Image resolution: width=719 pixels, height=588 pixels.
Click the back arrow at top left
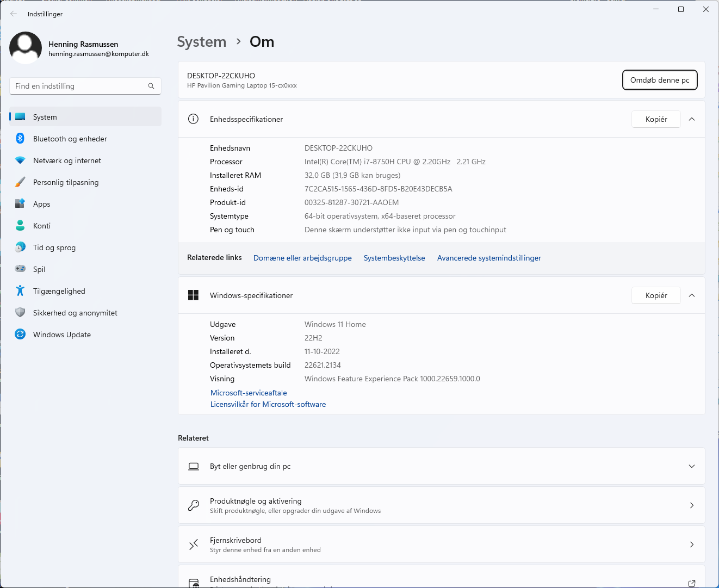[13, 14]
